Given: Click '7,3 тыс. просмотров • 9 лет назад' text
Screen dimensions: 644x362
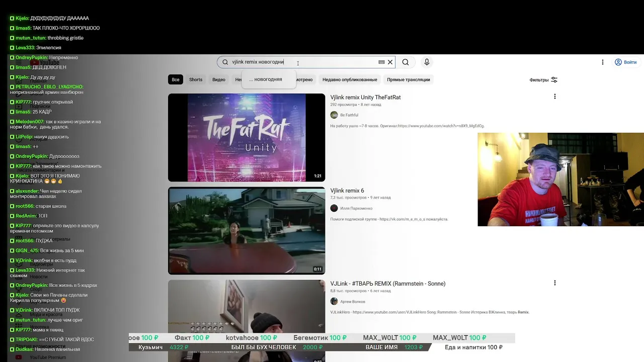Looking at the screenshot, I should tap(360, 198).
